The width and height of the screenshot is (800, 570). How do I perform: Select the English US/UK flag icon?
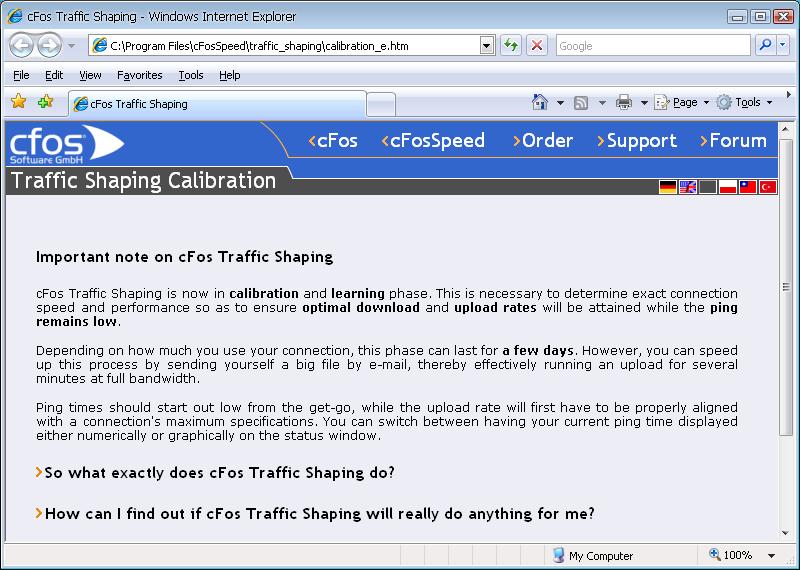tap(688, 187)
